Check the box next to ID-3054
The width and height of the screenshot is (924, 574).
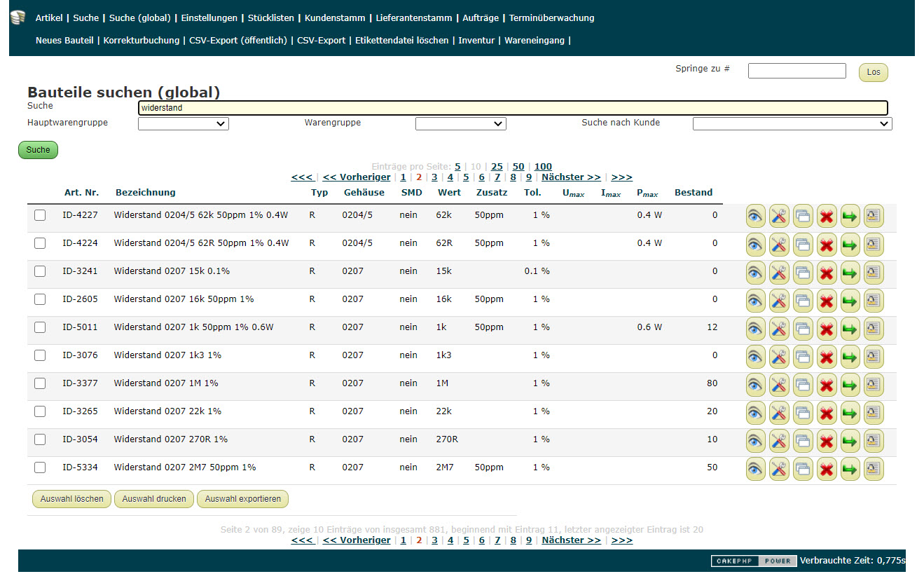[x=40, y=439]
